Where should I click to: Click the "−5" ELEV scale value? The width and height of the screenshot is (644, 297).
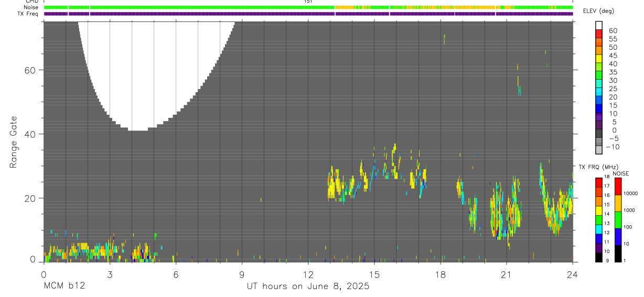click(614, 138)
